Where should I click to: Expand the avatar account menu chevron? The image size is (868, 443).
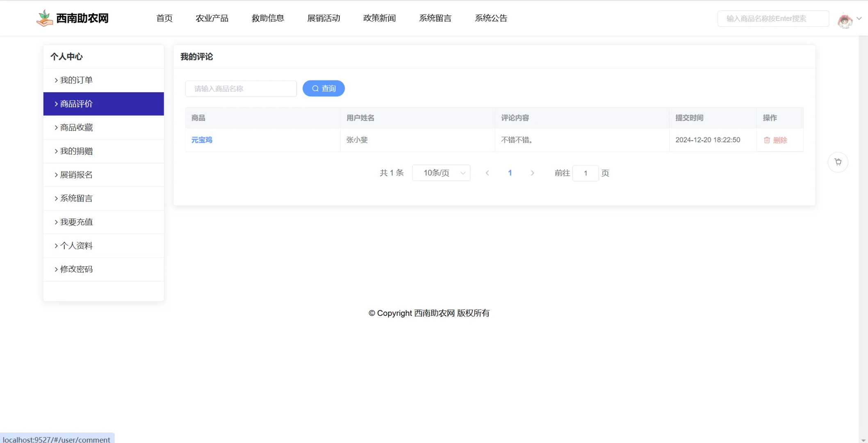(x=858, y=18)
